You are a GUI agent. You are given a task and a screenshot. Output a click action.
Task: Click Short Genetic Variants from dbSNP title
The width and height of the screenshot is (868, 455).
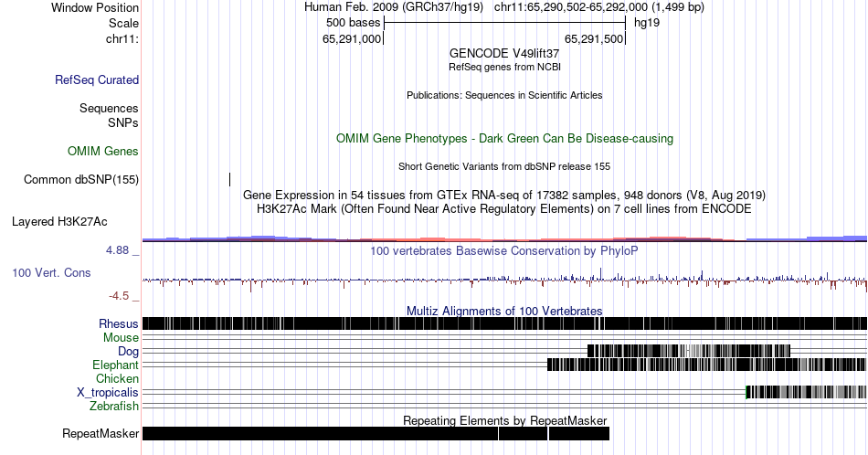(504, 166)
